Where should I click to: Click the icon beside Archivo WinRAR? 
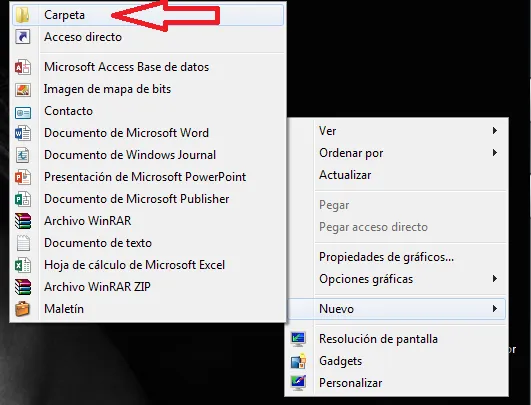[x=23, y=221]
